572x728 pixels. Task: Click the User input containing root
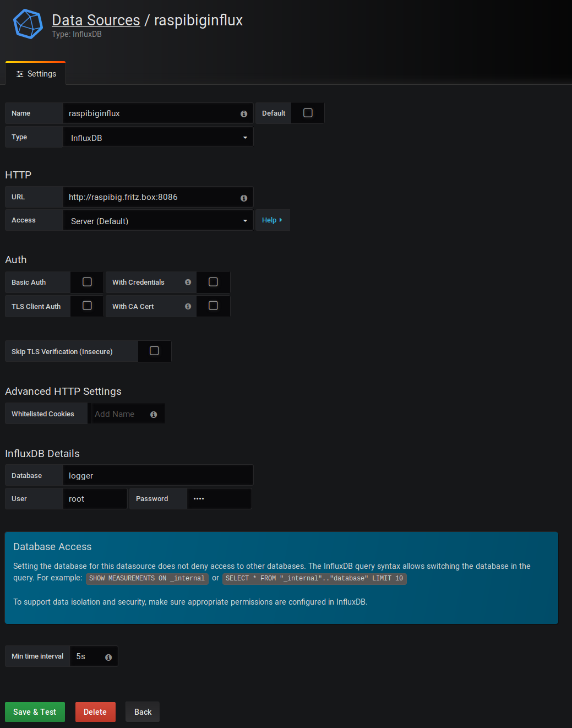[95, 499]
